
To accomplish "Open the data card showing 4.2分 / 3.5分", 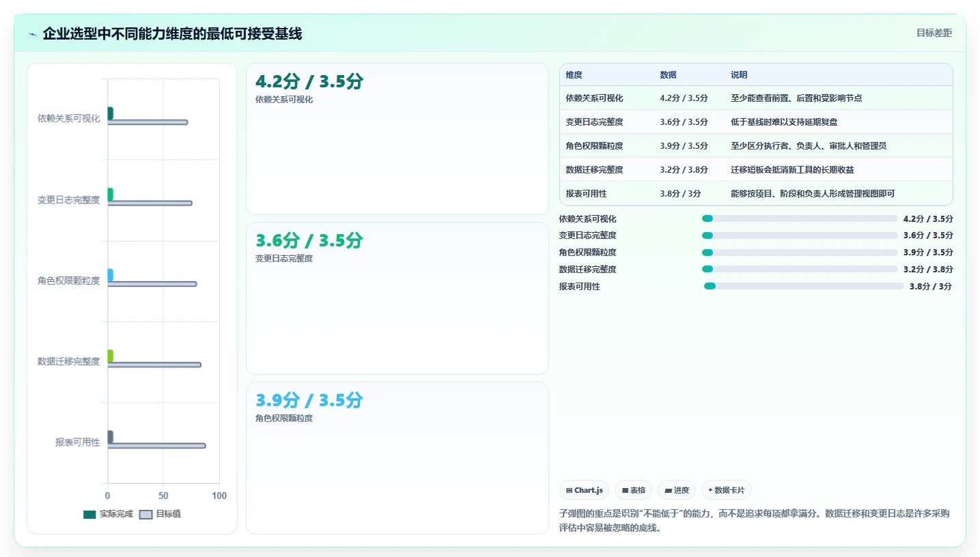I will (397, 139).
